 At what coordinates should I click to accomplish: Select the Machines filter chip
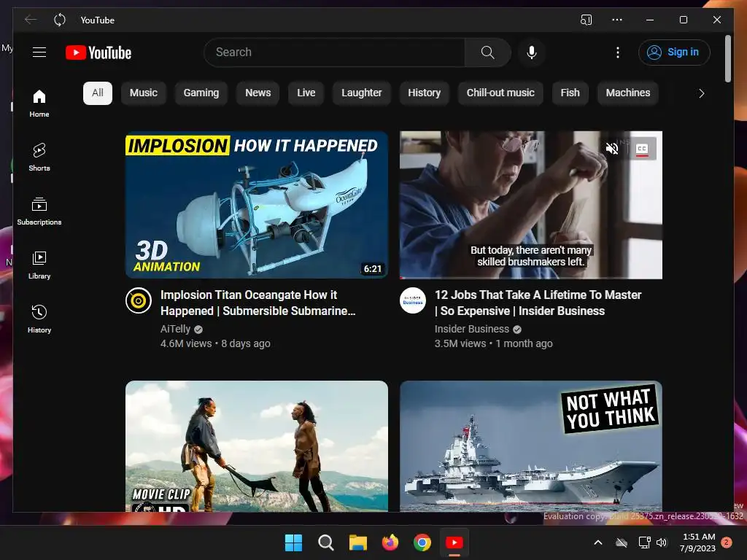tap(628, 93)
